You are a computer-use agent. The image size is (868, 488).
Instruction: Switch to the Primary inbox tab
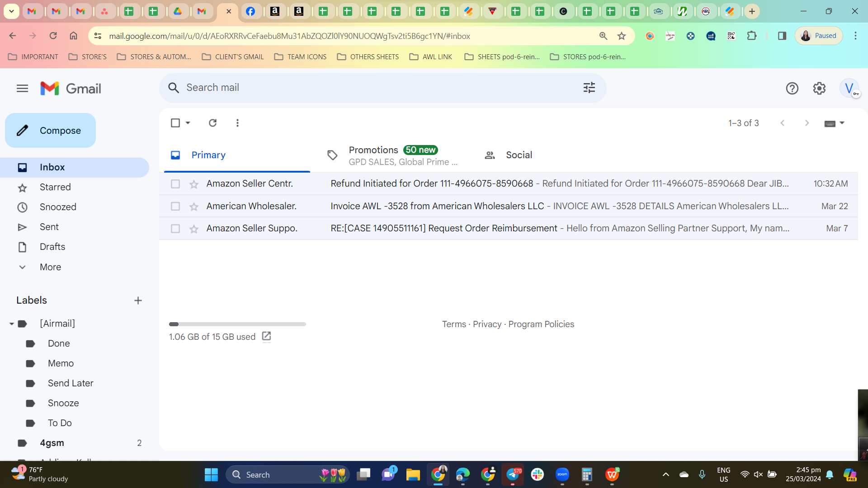[x=237, y=155]
